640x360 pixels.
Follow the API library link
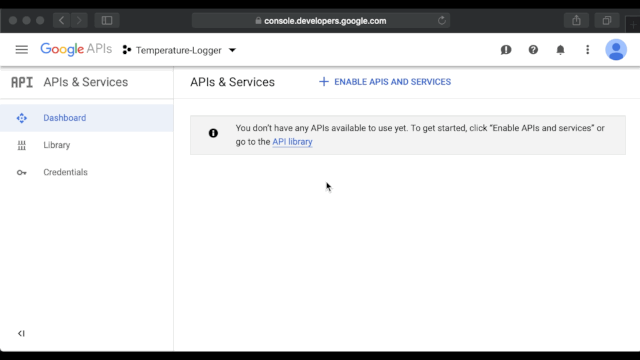(x=292, y=142)
